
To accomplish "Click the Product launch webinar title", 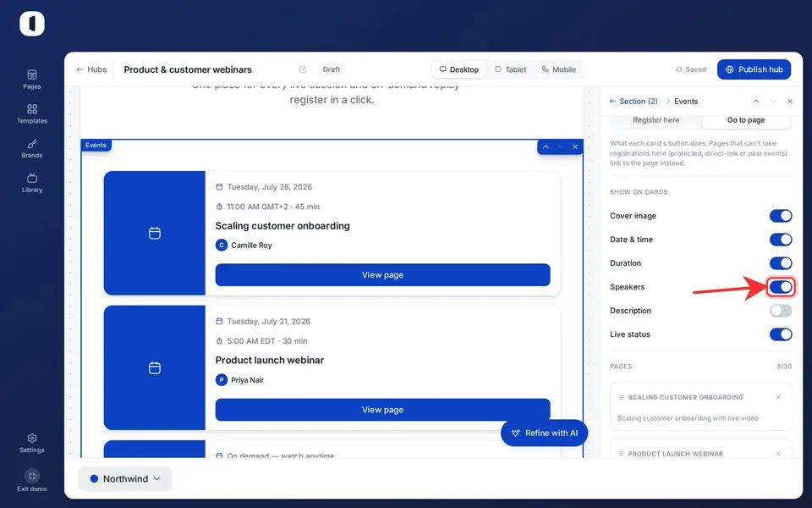I will (x=270, y=361).
